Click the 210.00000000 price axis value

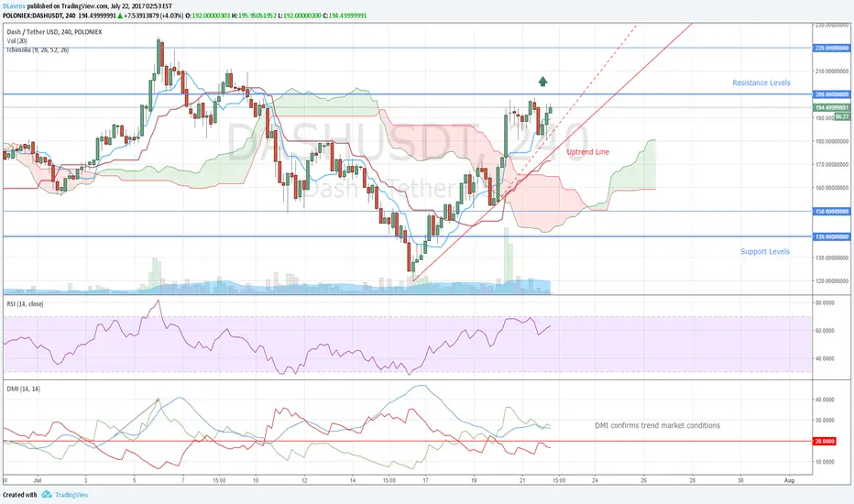(832, 71)
